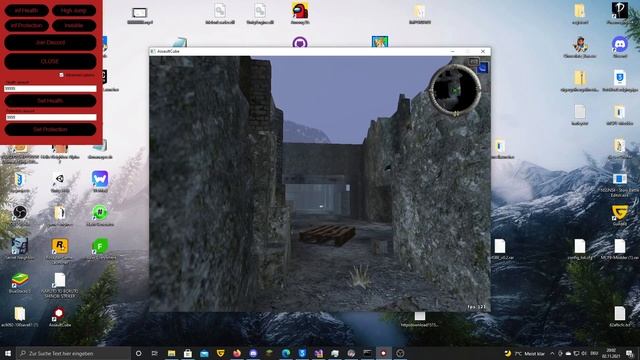
Task: Click the Set Protection button
Action: 50,129
